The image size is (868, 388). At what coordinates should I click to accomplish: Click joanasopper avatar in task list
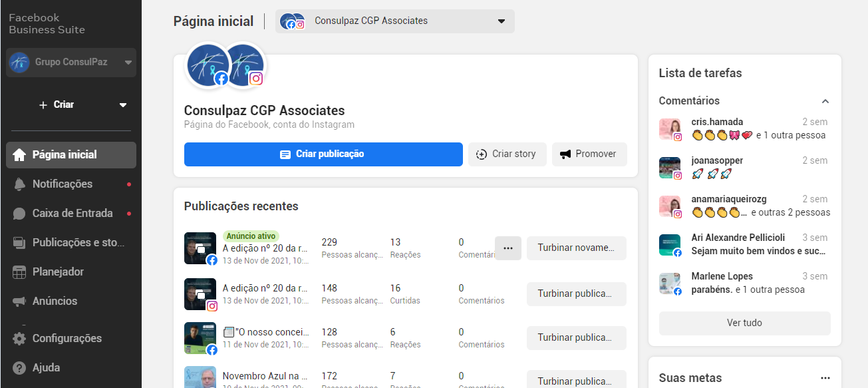pos(670,168)
